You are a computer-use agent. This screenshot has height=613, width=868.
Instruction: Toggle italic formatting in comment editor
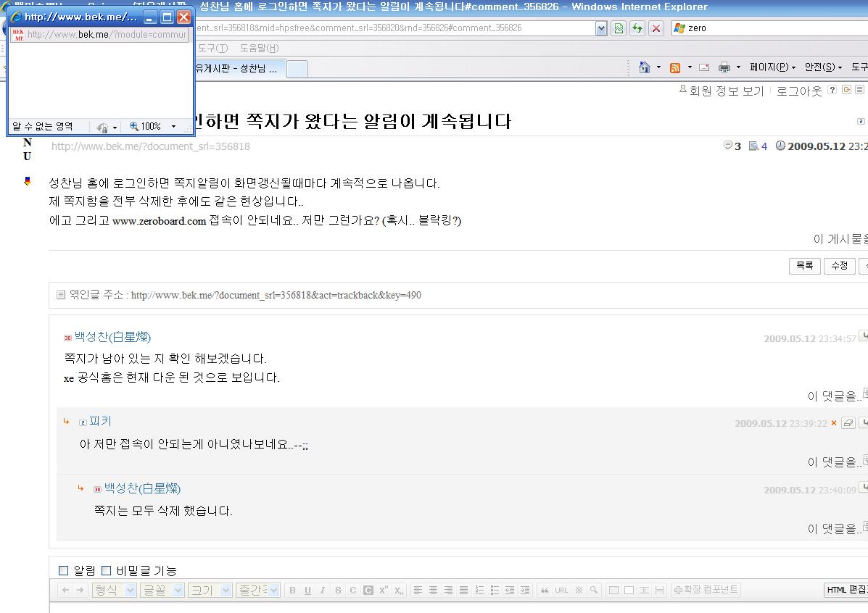323,591
